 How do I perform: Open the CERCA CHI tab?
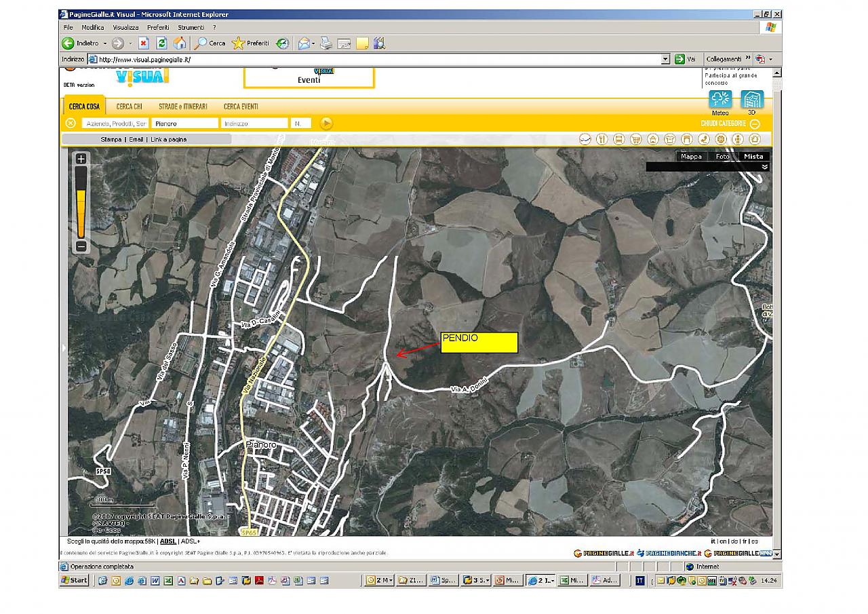point(129,107)
